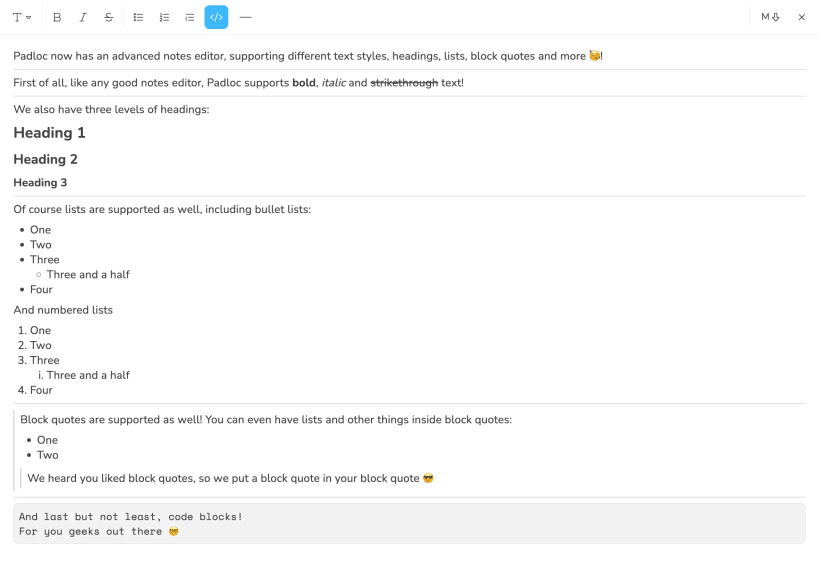Insert a horizontal rule
The width and height of the screenshot is (819, 569).
pos(245,17)
